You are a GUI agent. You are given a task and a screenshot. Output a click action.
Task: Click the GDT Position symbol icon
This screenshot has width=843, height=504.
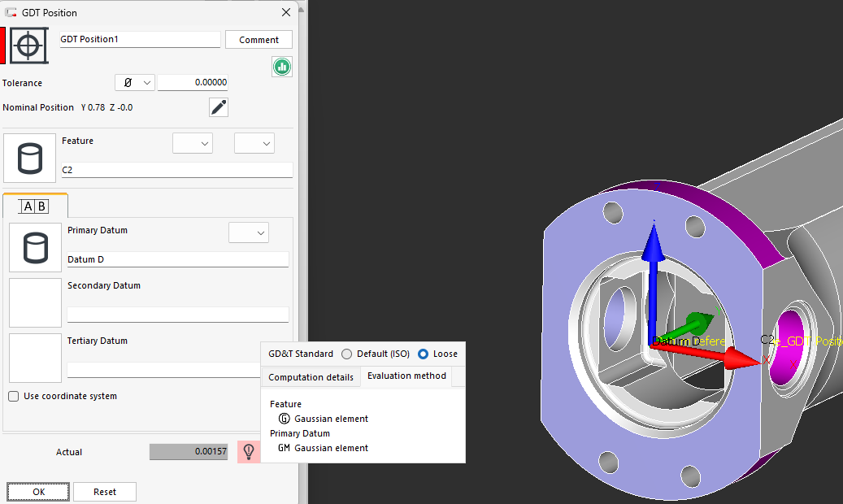point(28,46)
